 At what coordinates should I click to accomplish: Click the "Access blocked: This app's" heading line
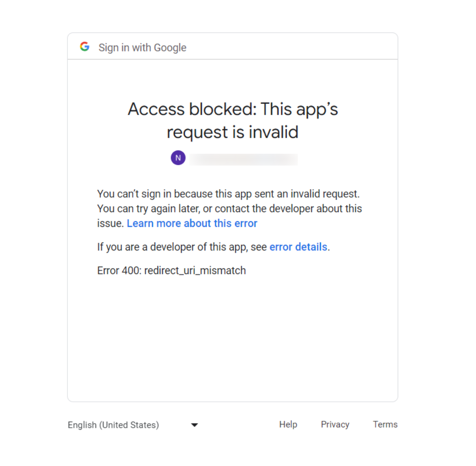pyautogui.click(x=233, y=109)
